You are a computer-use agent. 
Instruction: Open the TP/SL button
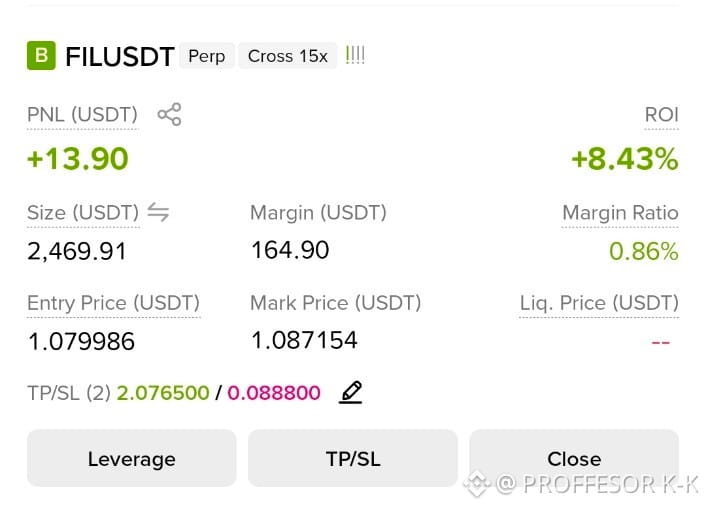353,459
